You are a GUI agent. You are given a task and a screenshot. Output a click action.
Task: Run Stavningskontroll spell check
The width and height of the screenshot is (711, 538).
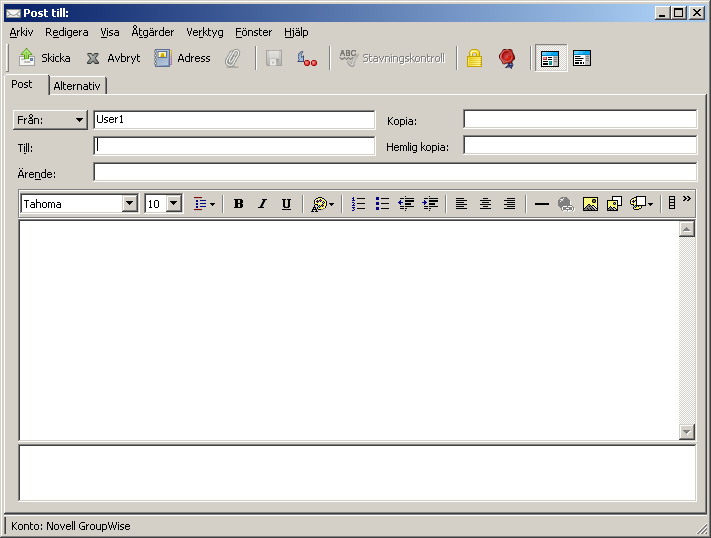(x=392, y=58)
